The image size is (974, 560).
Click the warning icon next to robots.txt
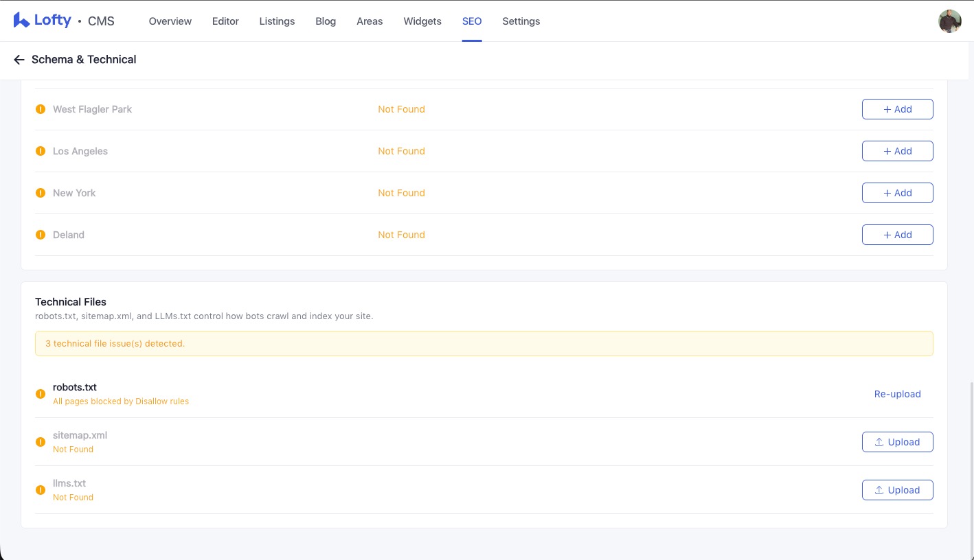click(41, 394)
